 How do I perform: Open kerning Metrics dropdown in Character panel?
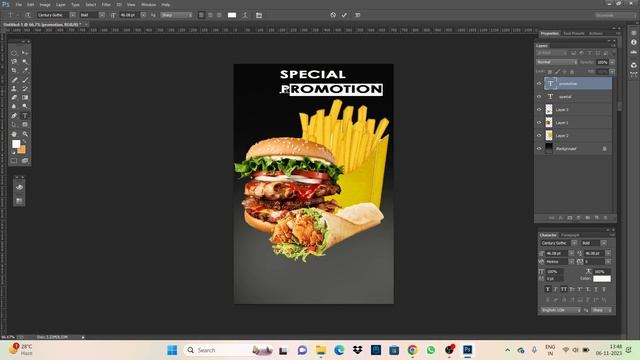(x=571, y=262)
